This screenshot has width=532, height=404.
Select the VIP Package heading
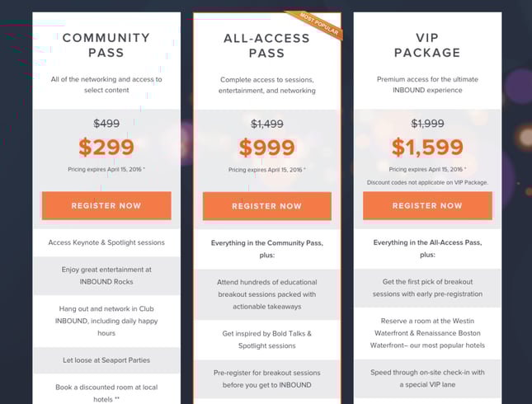(x=427, y=45)
